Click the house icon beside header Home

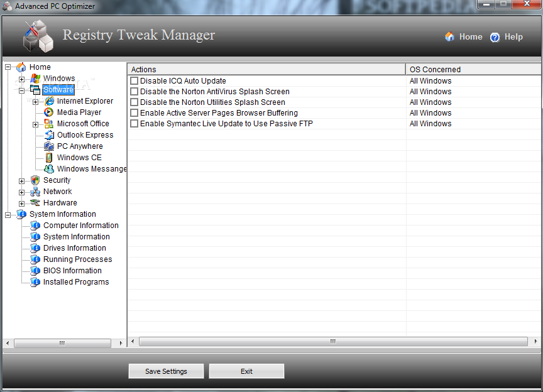449,36
